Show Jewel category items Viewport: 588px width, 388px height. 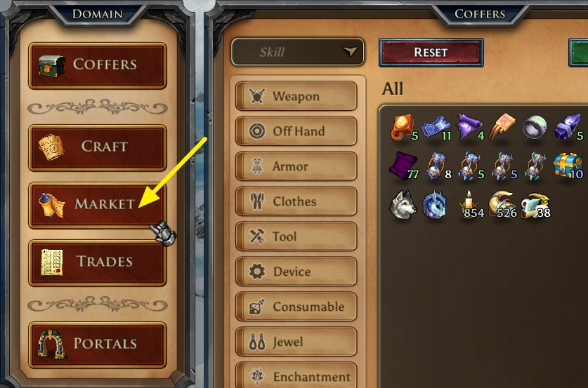coord(296,342)
